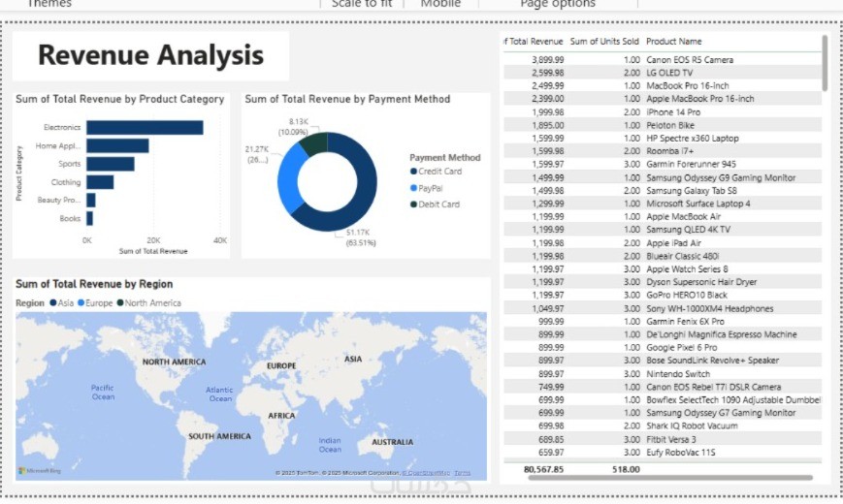Select HP Spectre x360 Laptop row
The height and width of the screenshot is (504, 843).
click(x=663, y=138)
